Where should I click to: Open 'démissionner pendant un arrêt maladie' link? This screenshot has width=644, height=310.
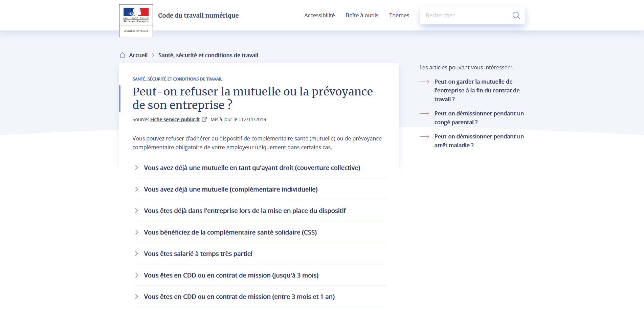tap(479, 141)
